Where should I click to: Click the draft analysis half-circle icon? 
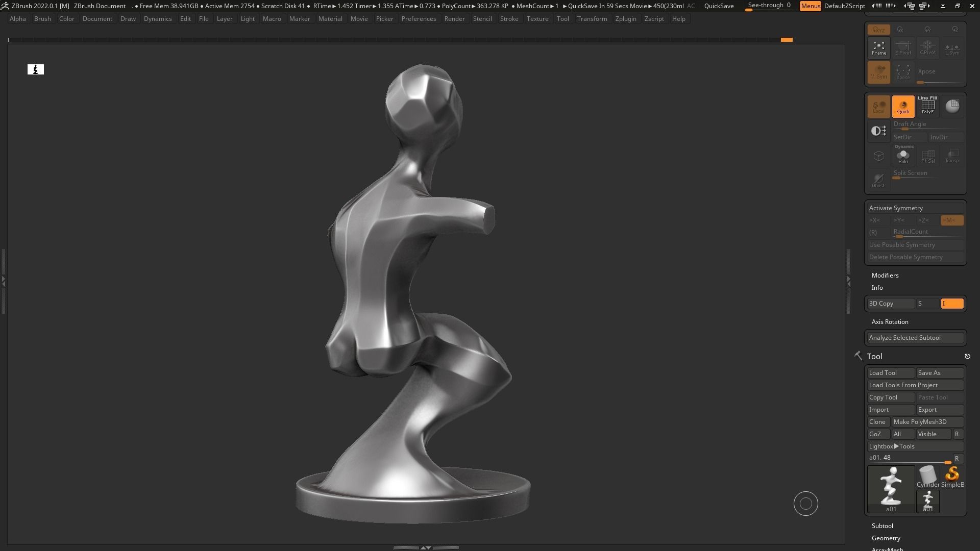pyautogui.click(x=878, y=131)
